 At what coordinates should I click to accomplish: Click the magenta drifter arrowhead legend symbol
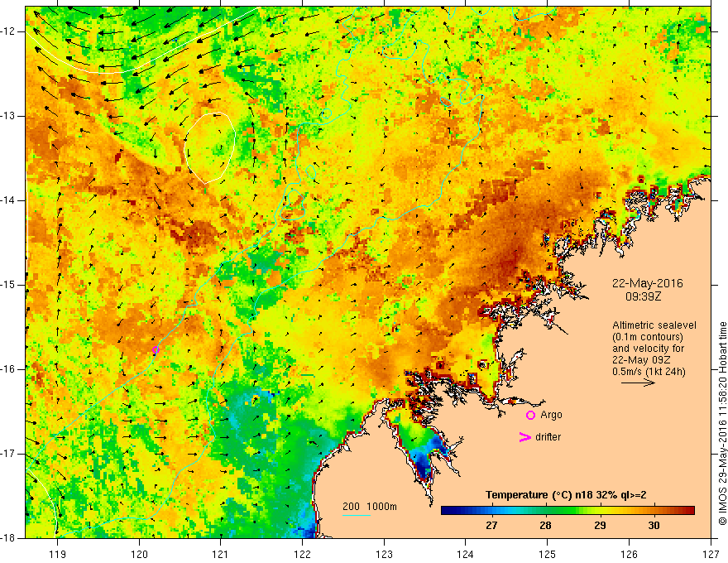pyautogui.click(x=524, y=437)
